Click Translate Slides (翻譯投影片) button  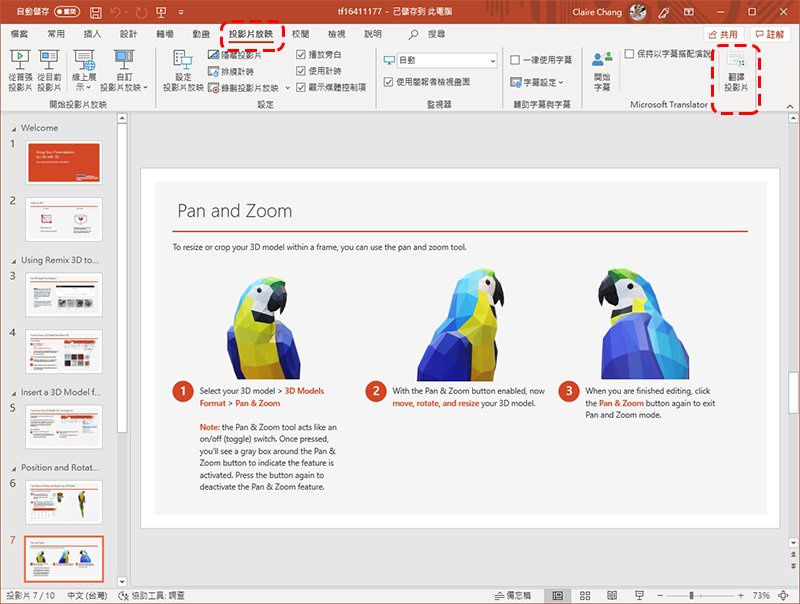click(736, 71)
